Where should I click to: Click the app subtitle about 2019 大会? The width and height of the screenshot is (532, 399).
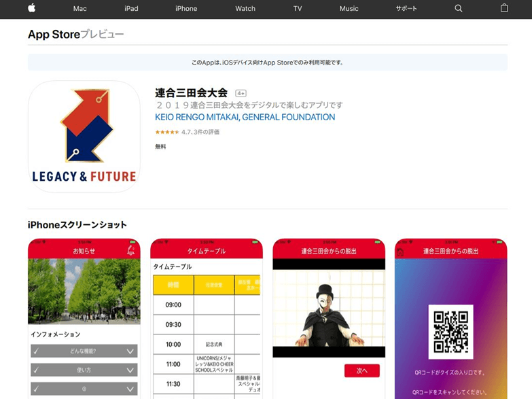pos(249,105)
